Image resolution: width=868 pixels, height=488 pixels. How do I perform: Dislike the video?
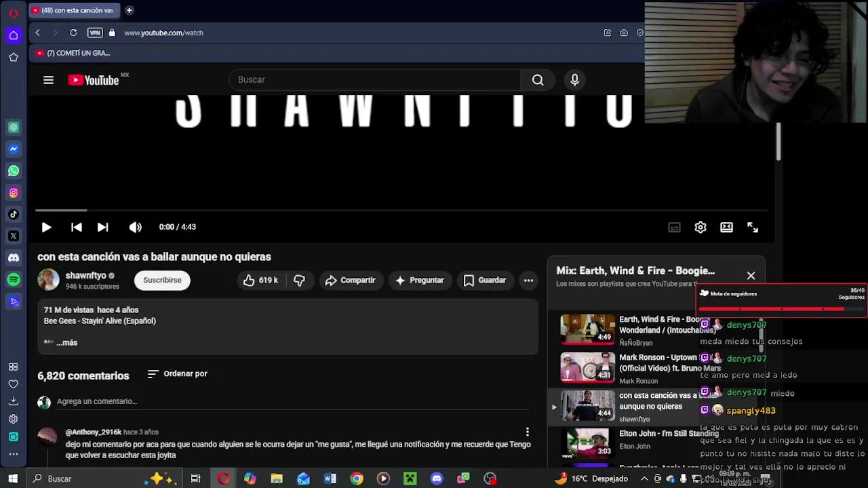pos(299,280)
